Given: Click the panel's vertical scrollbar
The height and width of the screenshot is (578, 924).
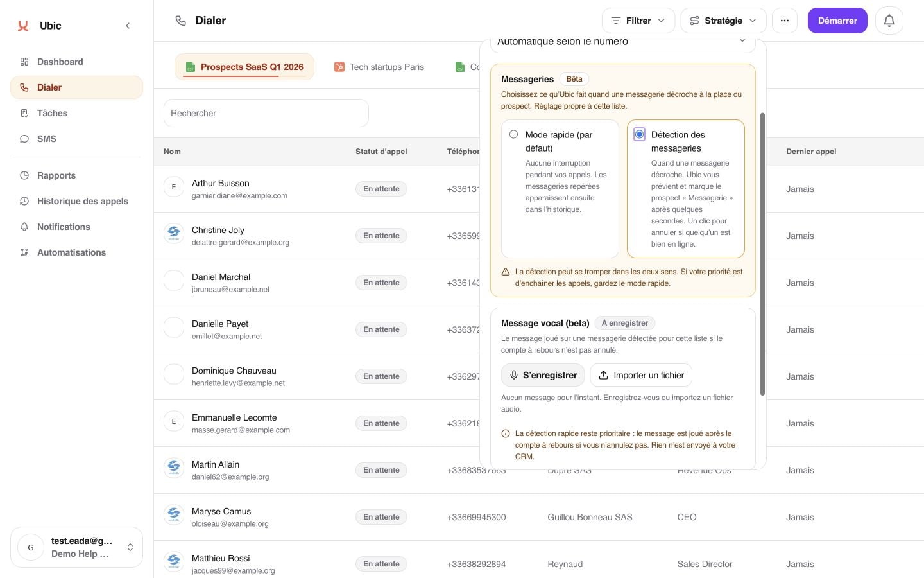Looking at the screenshot, I should click(762, 254).
